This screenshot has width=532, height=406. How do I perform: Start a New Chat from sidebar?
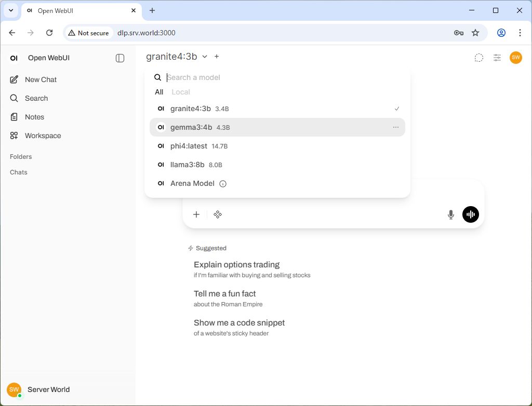(x=41, y=79)
